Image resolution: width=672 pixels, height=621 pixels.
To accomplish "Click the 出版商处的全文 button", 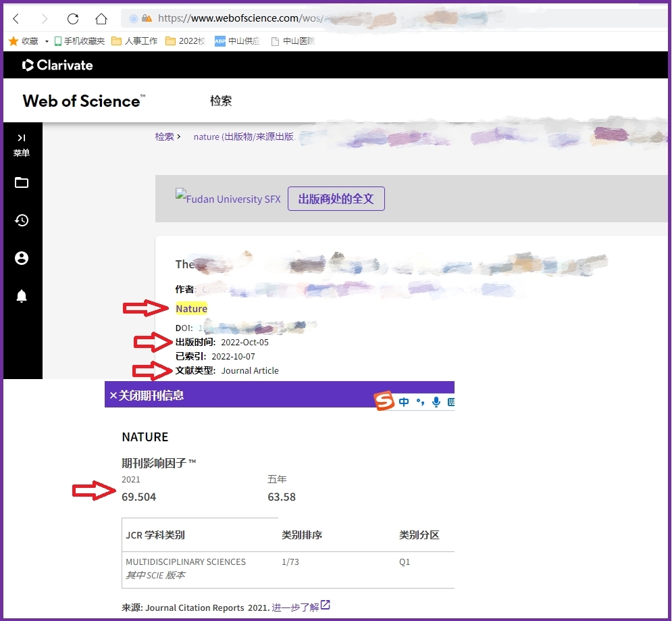I will [x=336, y=199].
